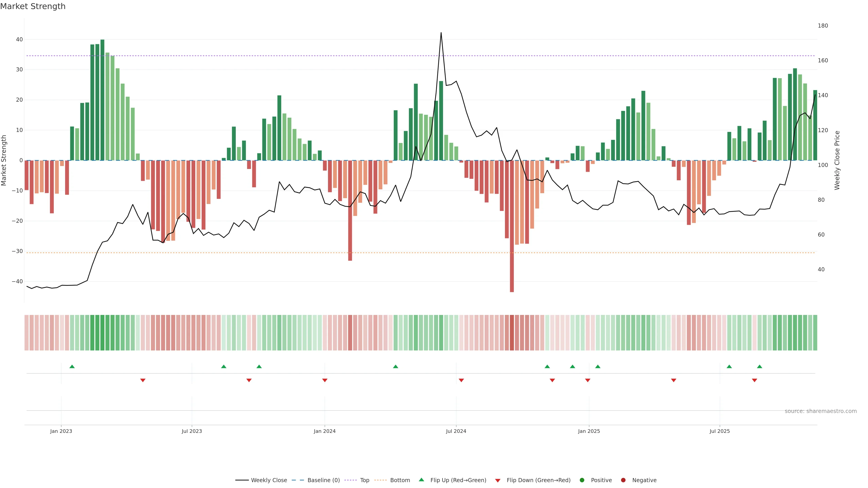868x488 pixels.
Task: Click the Jul 2024 x-axis label
Action: click(456, 431)
